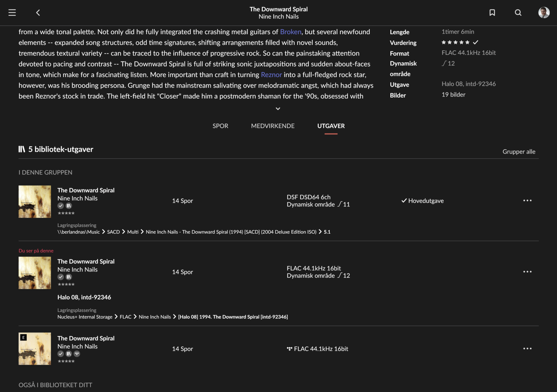The height and width of the screenshot is (392, 557).
Task: Open more options for the Halo 08 FLAC version
Action: pos(527,272)
